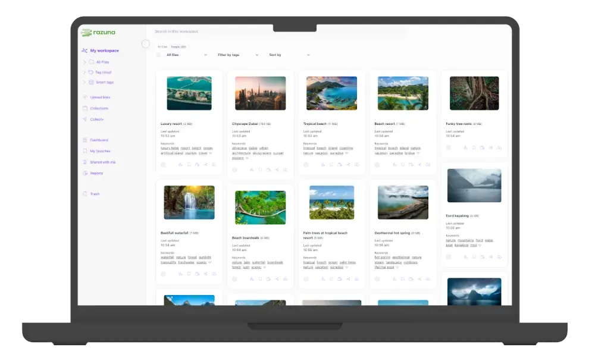Viewport: 595px width, 364px height.
Task: Bookmark the Luxury resort file
Action: click(x=189, y=165)
